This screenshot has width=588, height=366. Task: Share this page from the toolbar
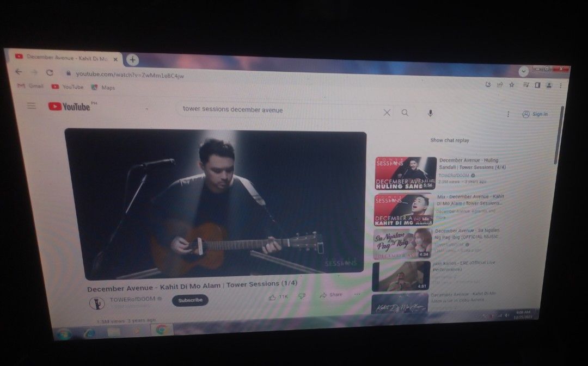500,85
